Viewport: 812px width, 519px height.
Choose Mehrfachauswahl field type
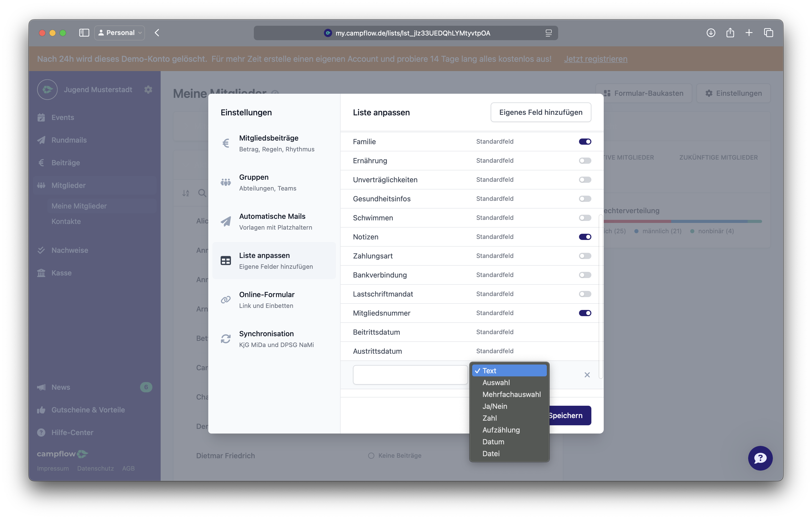509,394
